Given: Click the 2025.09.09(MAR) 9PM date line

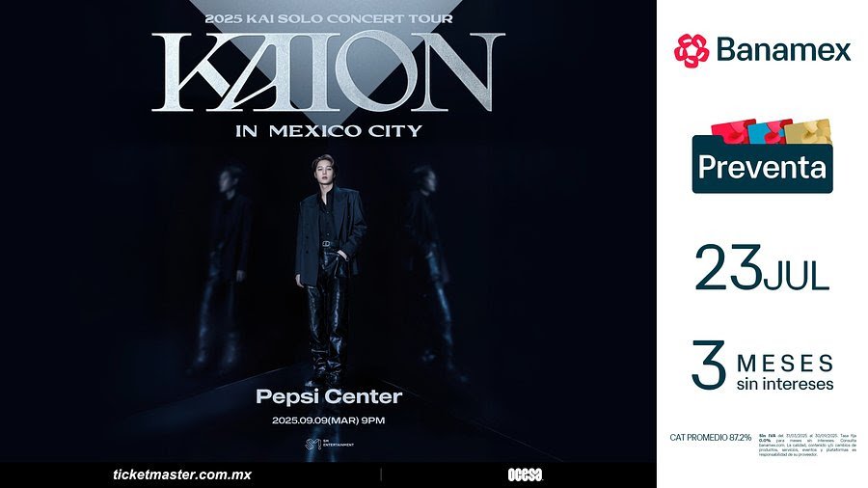Looking at the screenshot, I should pyautogui.click(x=329, y=420).
